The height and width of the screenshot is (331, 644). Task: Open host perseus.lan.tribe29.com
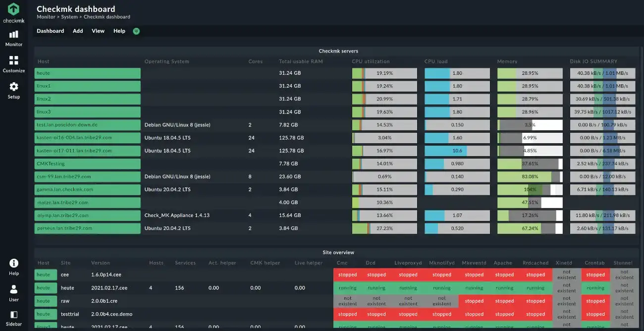tap(64, 228)
